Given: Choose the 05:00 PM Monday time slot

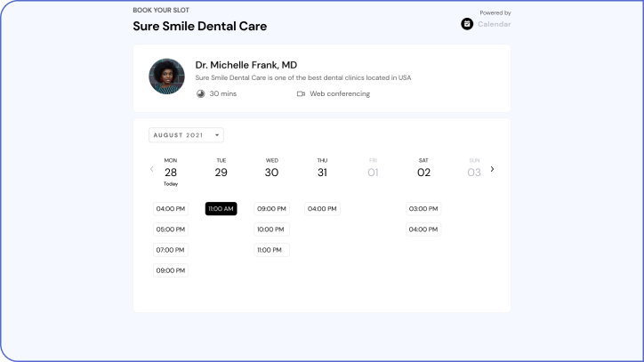Looking at the screenshot, I should click(x=171, y=229).
